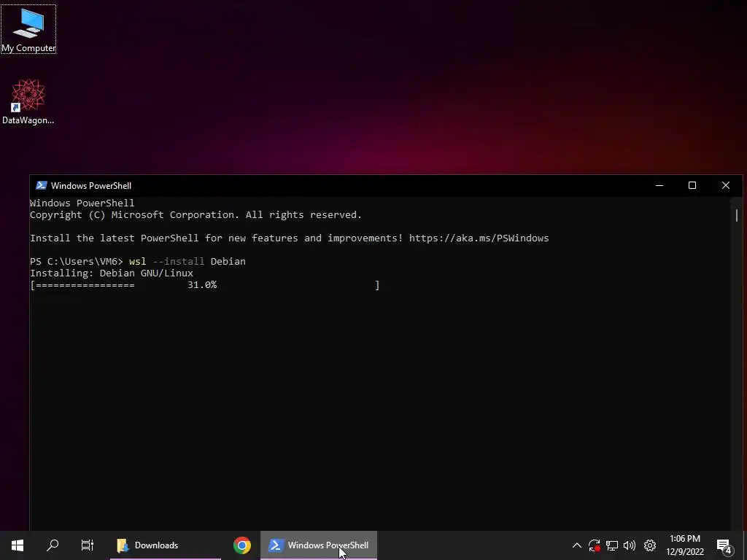Click the Windows PowerShell title text

pyautogui.click(x=91, y=186)
